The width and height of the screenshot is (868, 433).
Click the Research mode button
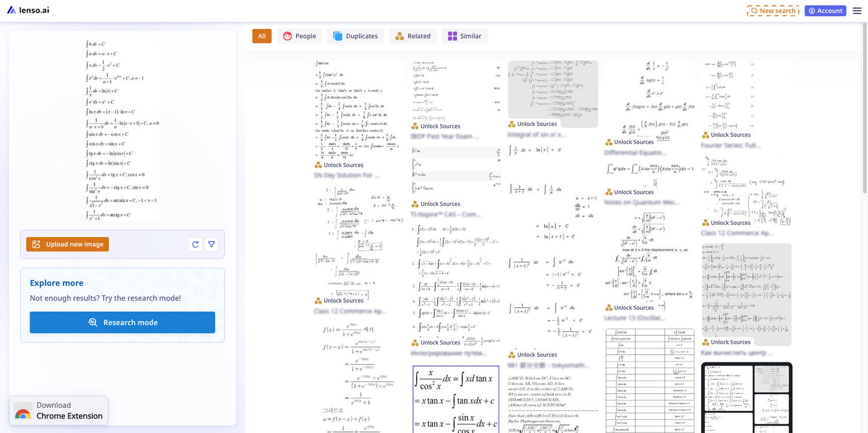tap(122, 322)
